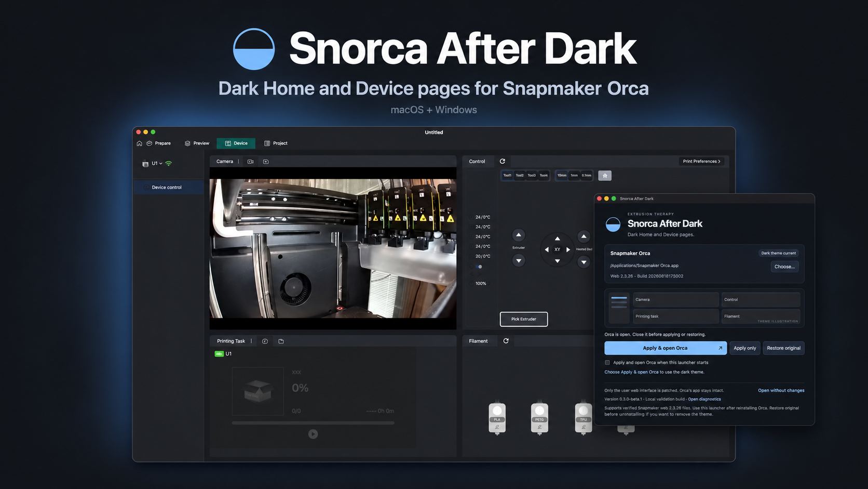Click Restore original button

783,348
